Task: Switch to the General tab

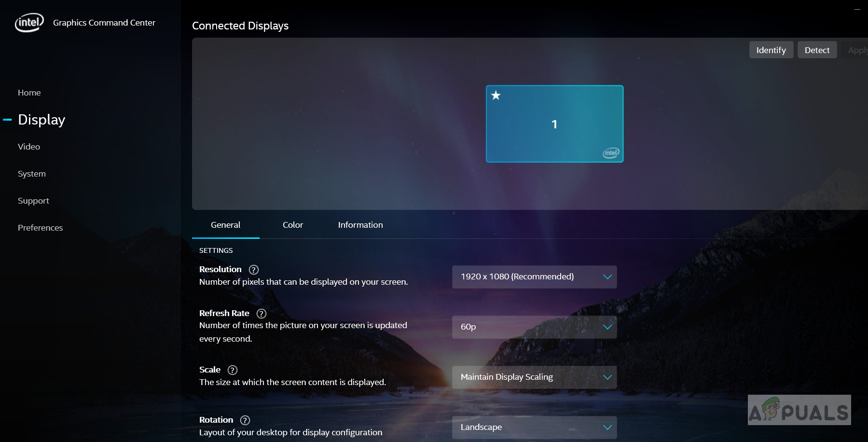Action: (x=226, y=225)
